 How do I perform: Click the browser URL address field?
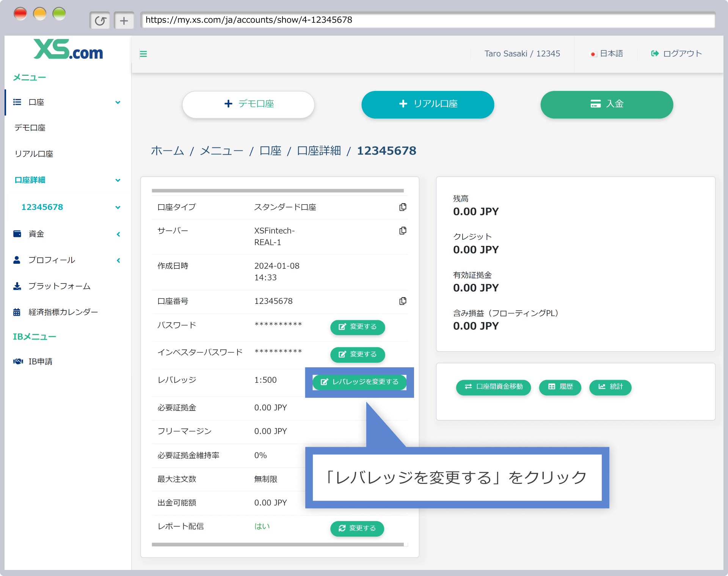(x=428, y=20)
